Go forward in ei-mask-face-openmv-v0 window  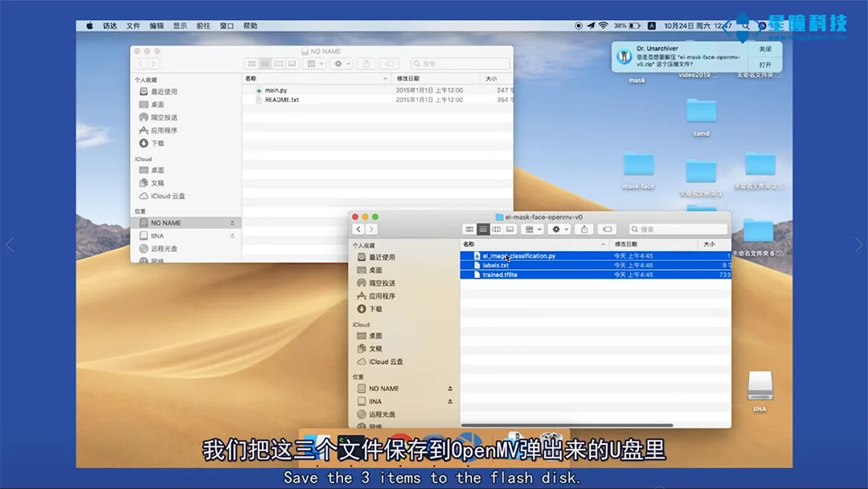point(371,229)
